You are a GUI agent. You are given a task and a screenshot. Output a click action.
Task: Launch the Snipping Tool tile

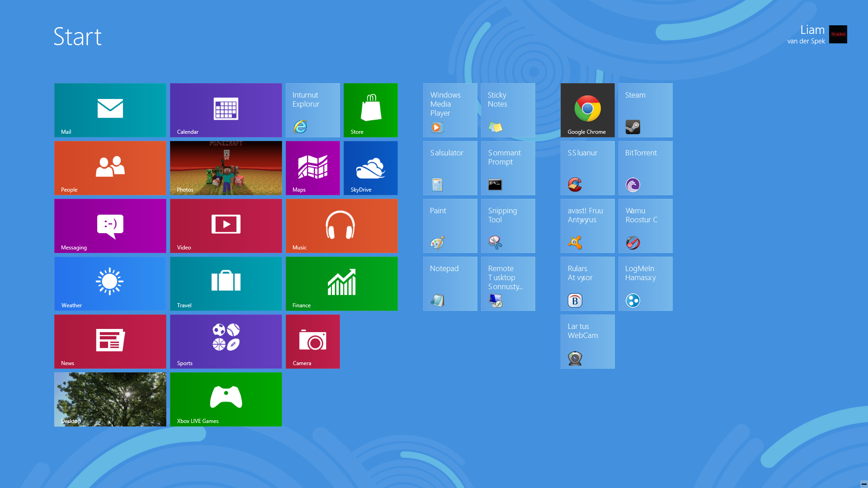[508, 225]
